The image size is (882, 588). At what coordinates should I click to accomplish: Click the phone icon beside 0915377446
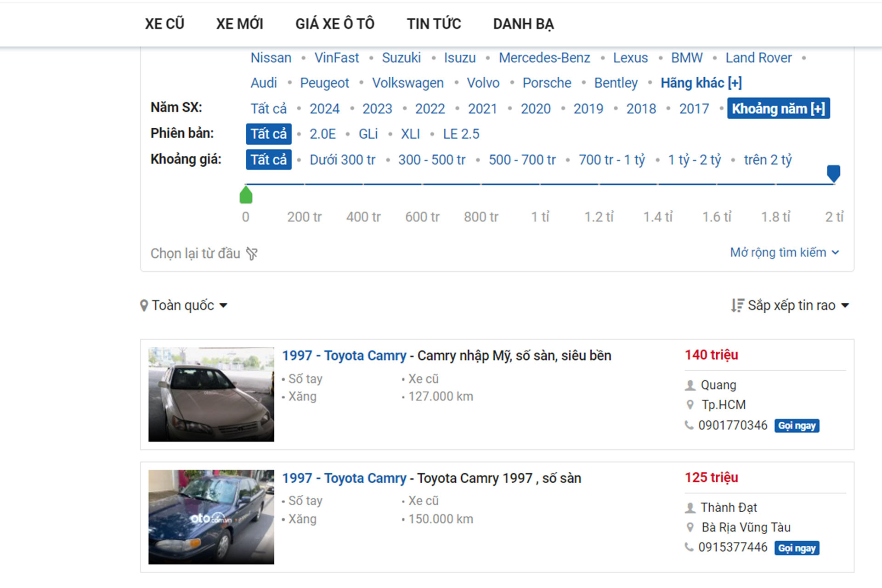pos(689,547)
